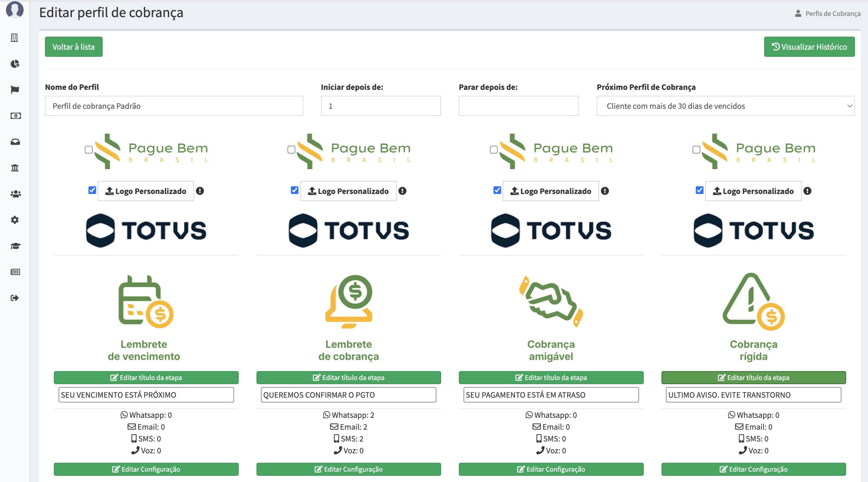The image size is (868, 482).
Task: Click Visualizar Histórico button
Action: 809,47
